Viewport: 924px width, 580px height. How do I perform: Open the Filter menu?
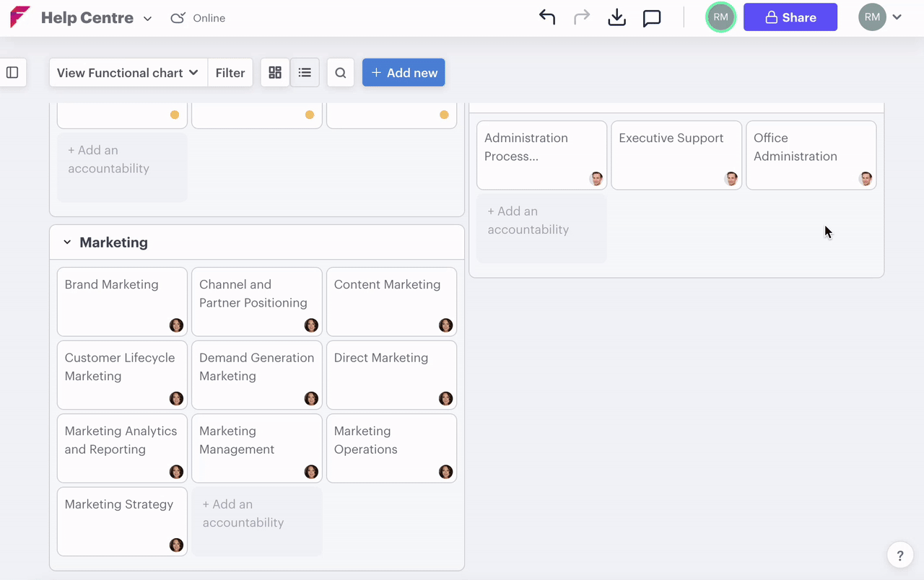pyautogui.click(x=230, y=73)
